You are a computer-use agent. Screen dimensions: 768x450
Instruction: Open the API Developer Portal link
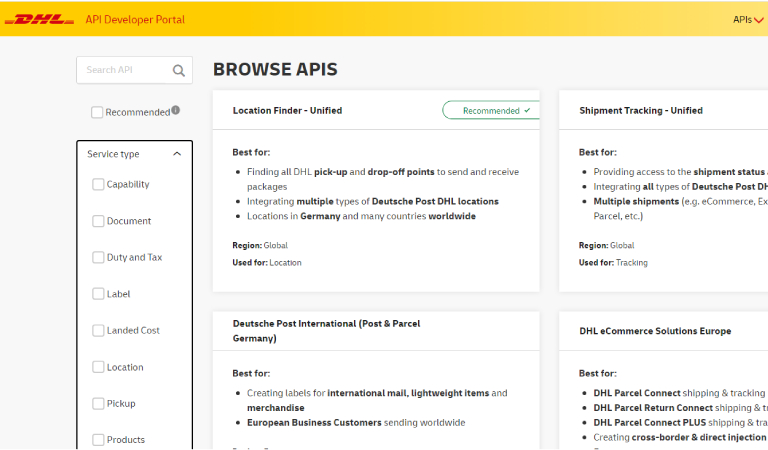(135, 20)
